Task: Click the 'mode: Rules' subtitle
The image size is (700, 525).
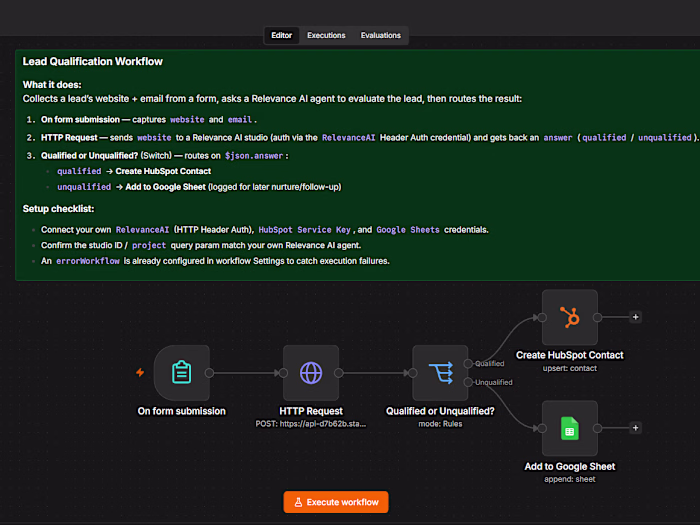Action: pyautogui.click(x=440, y=424)
